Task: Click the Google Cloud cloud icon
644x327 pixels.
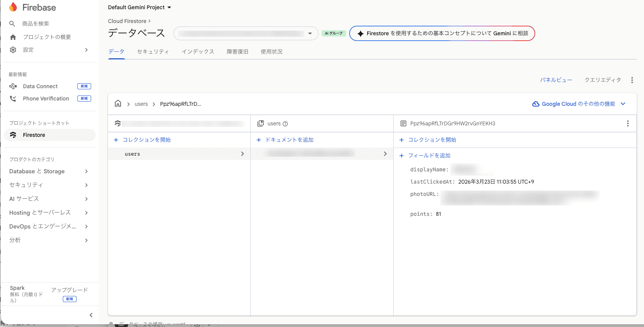Action: 536,104
